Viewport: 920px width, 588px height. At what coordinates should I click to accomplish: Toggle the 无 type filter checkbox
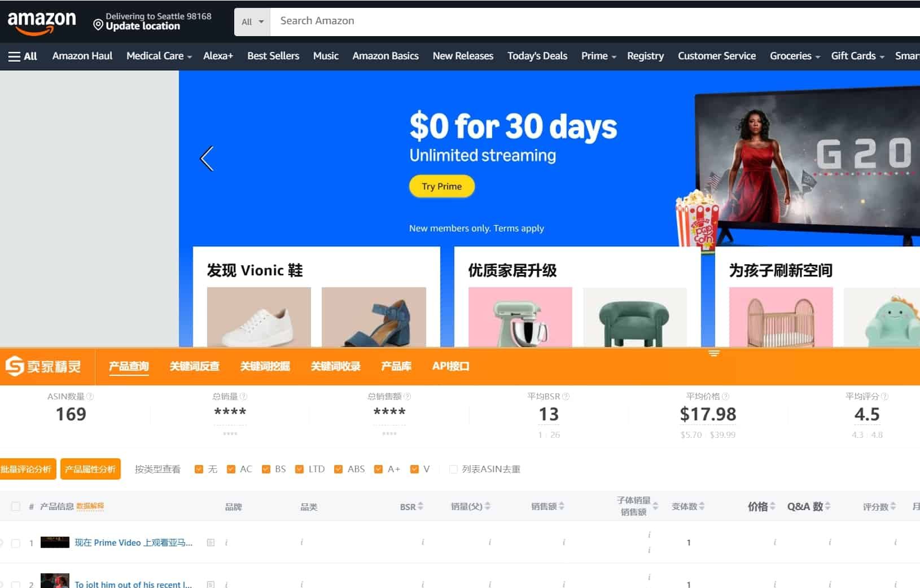pos(199,469)
